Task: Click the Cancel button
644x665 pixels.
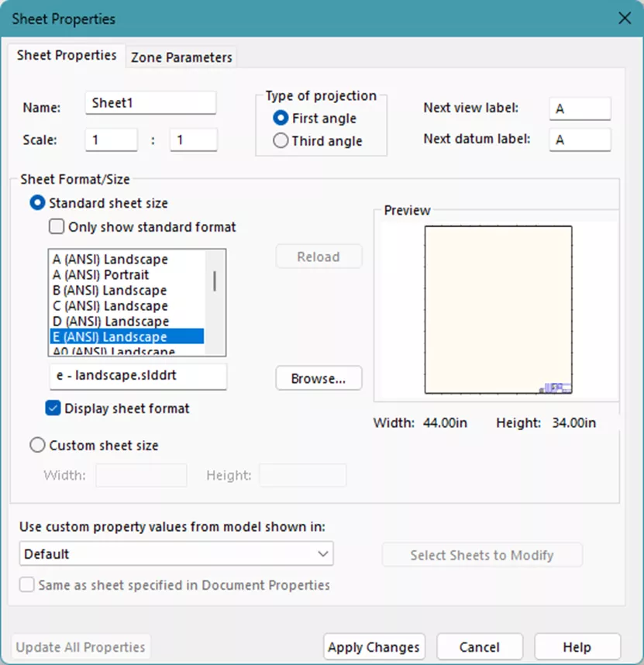Action: click(x=480, y=646)
